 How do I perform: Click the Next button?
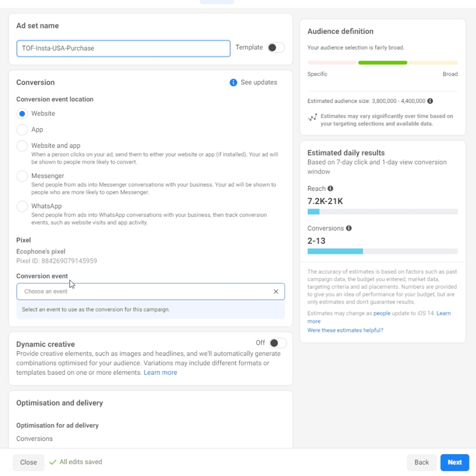[455, 462]
